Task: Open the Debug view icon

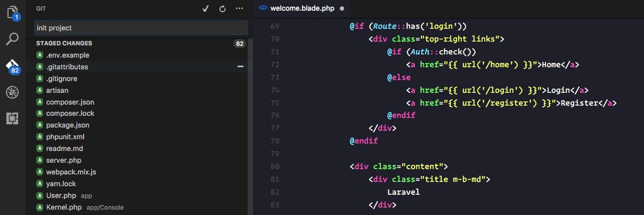Action: pos(12,93)
